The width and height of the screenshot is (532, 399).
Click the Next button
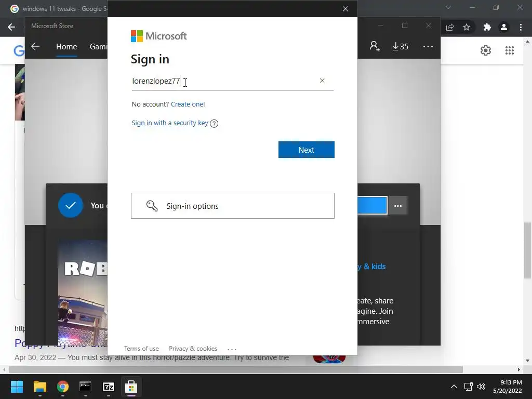tap(307, 150)
